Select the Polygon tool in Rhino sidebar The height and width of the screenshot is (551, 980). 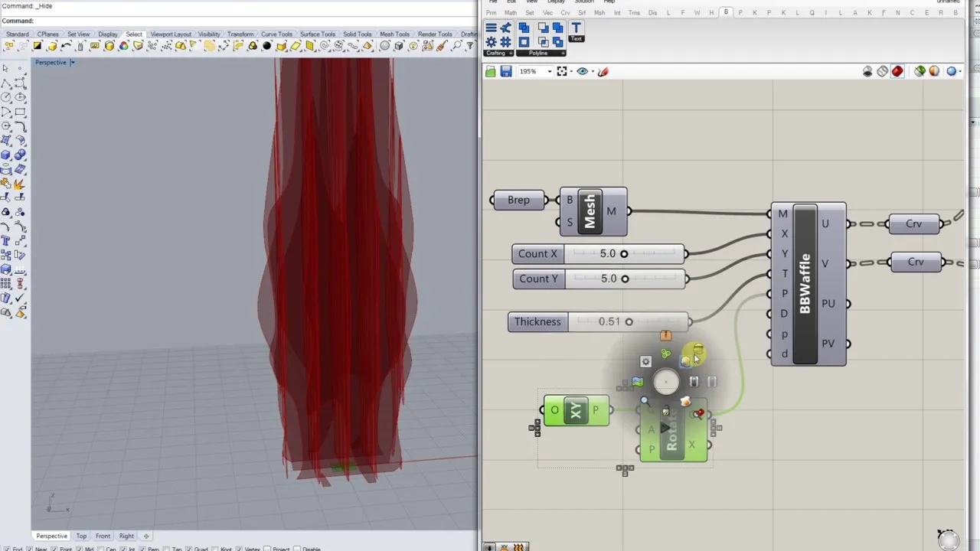(5, 126)
